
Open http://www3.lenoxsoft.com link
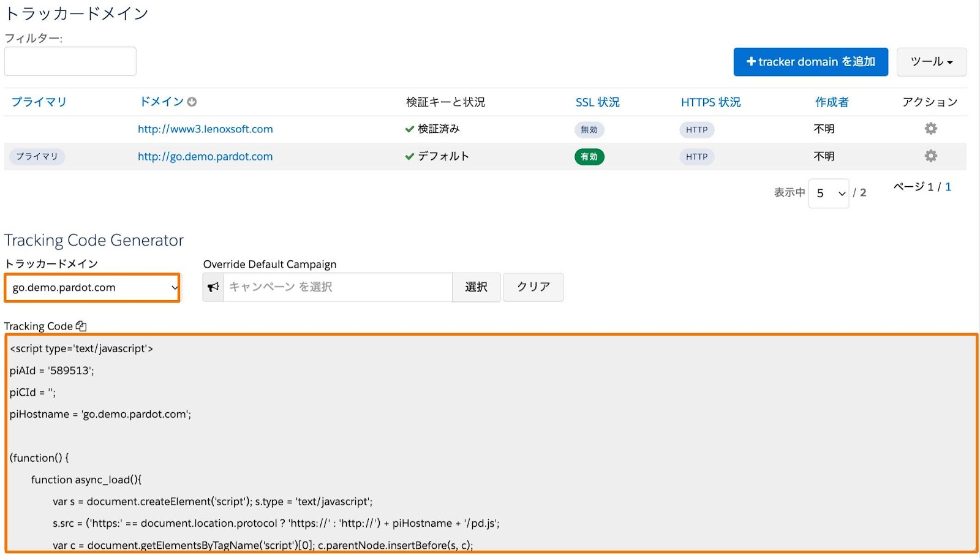205,129
